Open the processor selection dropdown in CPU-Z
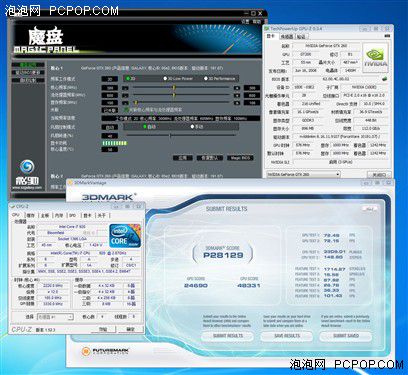 point(55,317)
